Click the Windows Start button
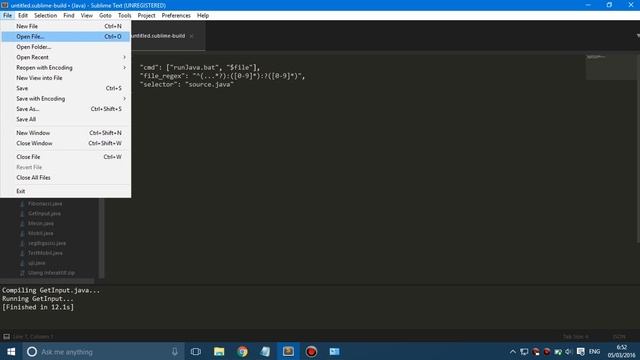The image size is (640, 360). (11, 351)
